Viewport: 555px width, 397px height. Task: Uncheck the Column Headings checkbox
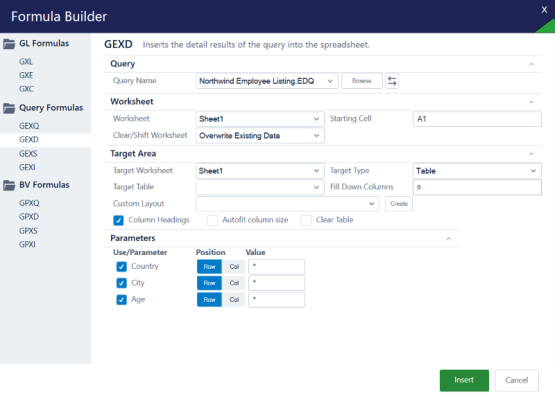click(x=119, y=220)
